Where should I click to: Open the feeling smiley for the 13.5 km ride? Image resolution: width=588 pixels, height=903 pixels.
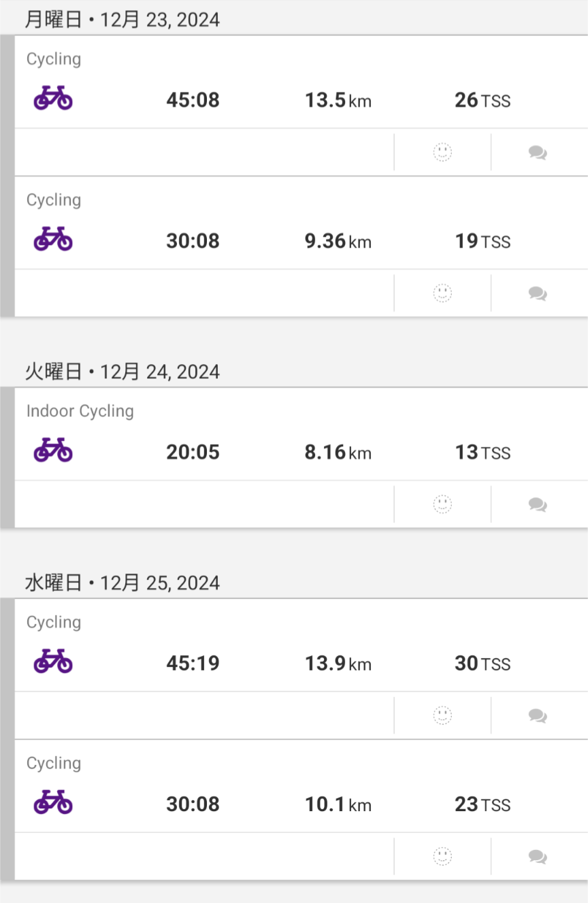tap(442, 152)
